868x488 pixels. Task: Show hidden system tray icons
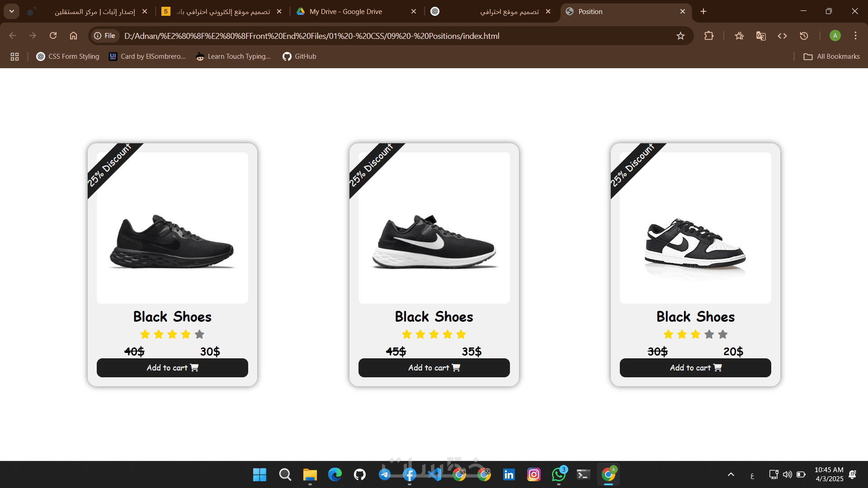click(731, 474)
